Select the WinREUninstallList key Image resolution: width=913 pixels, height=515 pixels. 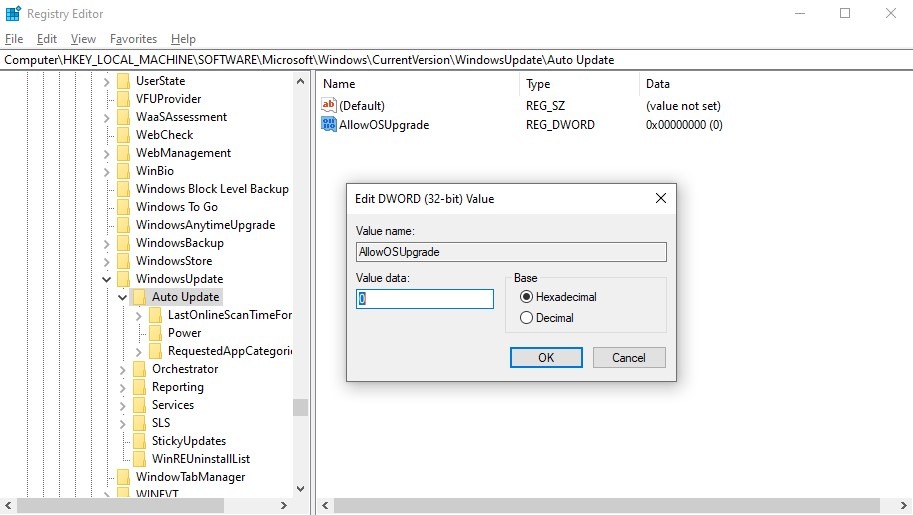[x=201, y=459]
